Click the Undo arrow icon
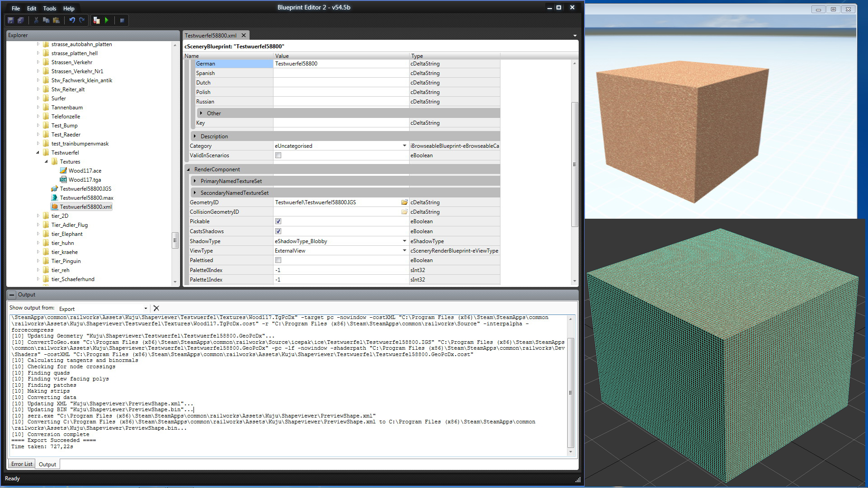 [x=72, y=20]
